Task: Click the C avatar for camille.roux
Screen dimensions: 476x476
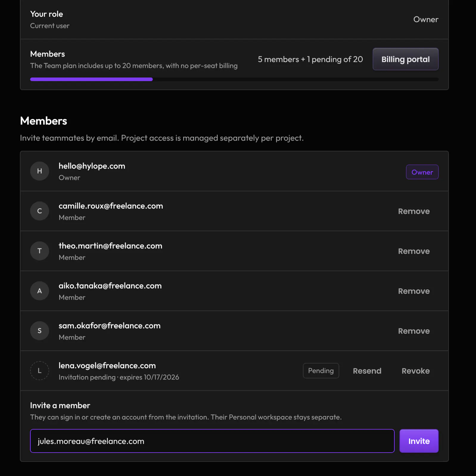Action: [40, 211]
